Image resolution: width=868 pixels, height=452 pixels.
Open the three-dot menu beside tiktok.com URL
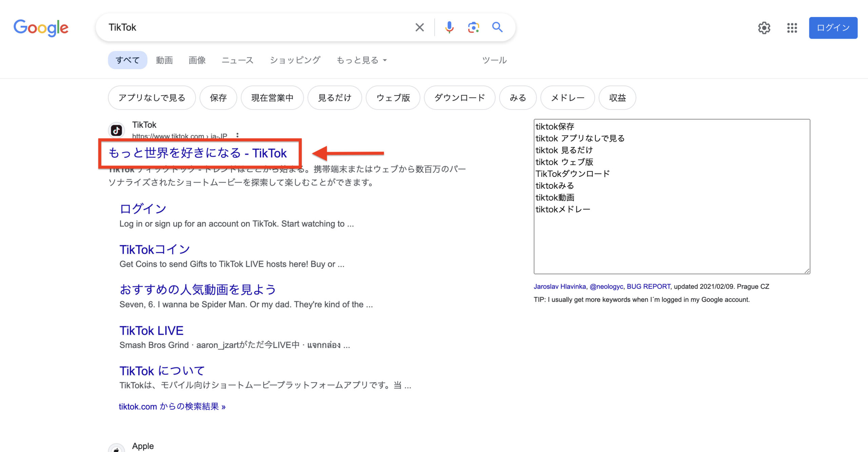pos(237,135)
